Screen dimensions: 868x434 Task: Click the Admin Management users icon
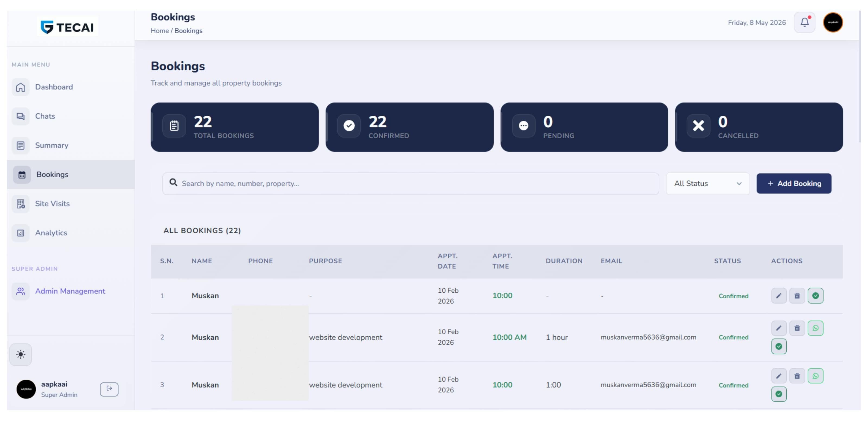coord(21,291)
